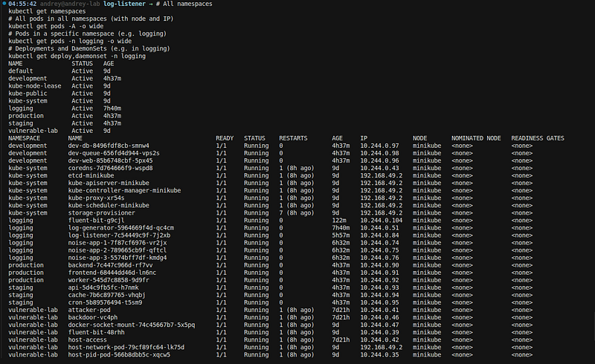This screenshot has height=364, width=595.
Task: Click pod name cache-7b6c897765-vhqbj
Action: point(107,295)
